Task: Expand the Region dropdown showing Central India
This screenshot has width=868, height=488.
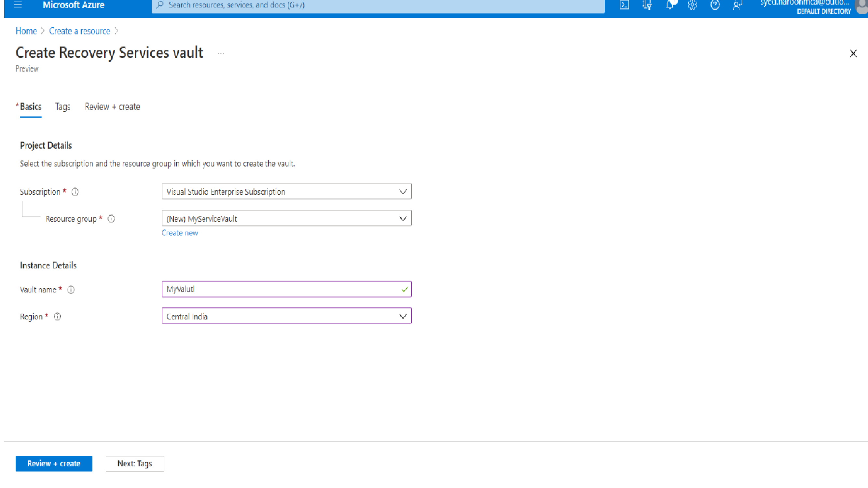Action: [x=286, y=316]
